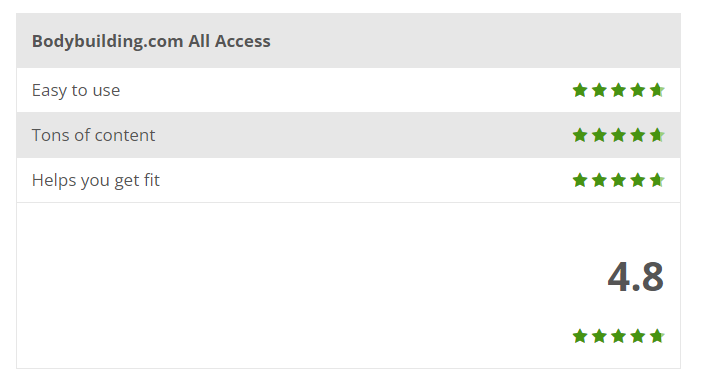This screenshot has width=704, height=385.
Task: Click the 4.8 overall rating number
Action: point(635,277)
